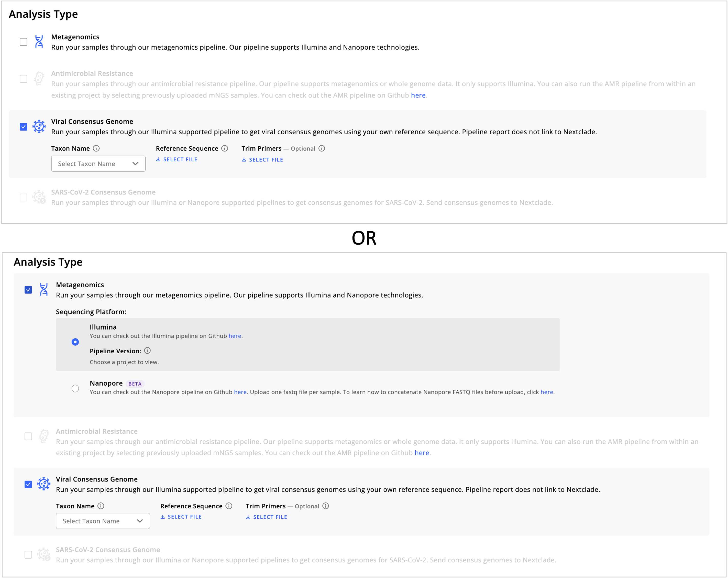The width and height of the screenshot is (728, 578).
Task: Toggle disabled Antimicrobial Resistance checkbox in top panel
Action: pos(23,79)
